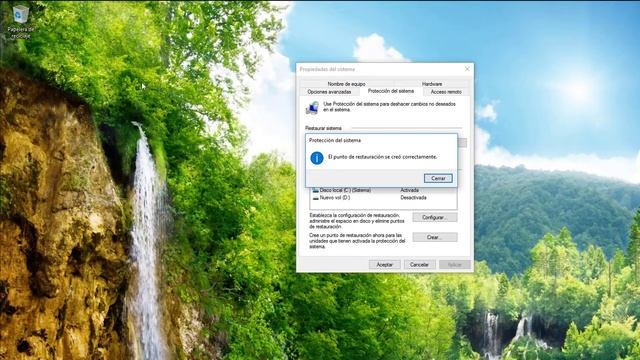Click the Disco local (C:) drive icon
This screenshot has height=360, width=640.
[x=316, y=191]
